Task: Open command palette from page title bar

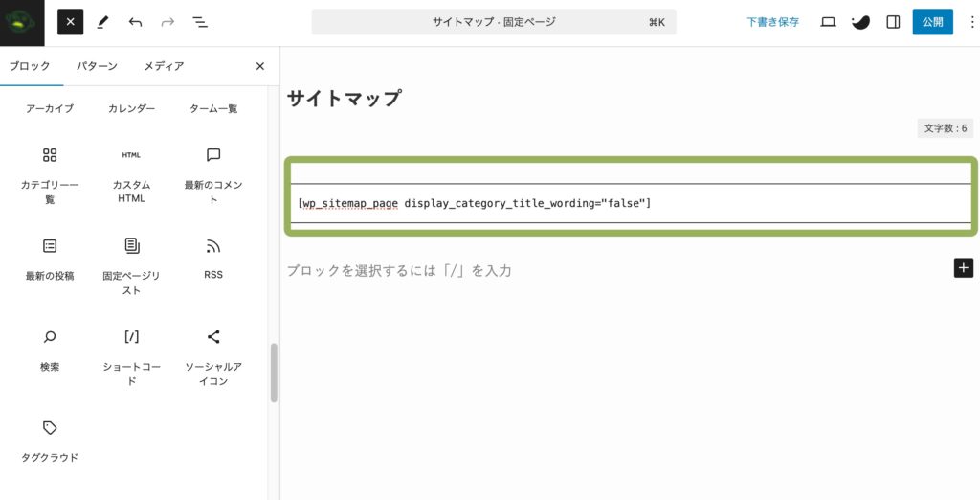Action: pos(494,23)
